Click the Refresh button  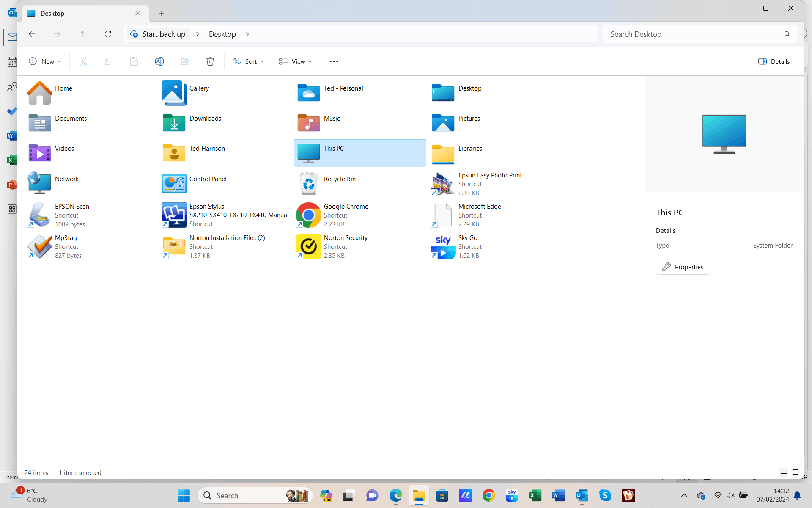coord(108,34)
